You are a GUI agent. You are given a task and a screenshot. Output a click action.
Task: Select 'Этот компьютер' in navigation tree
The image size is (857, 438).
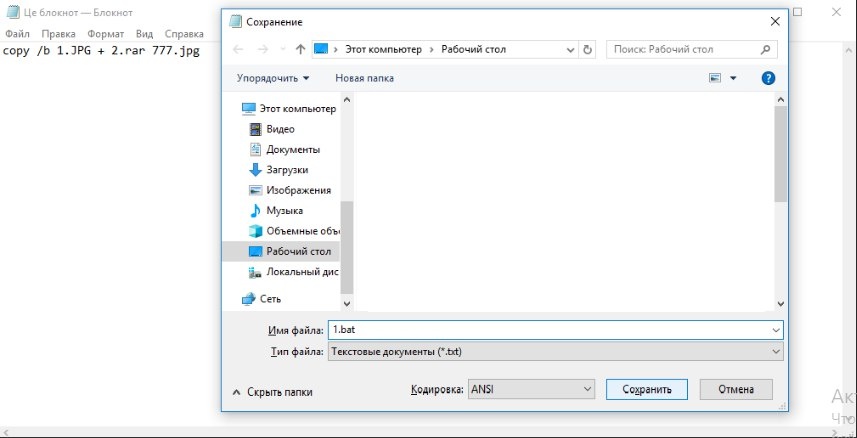pyautogui.click(x=289, y=108)
